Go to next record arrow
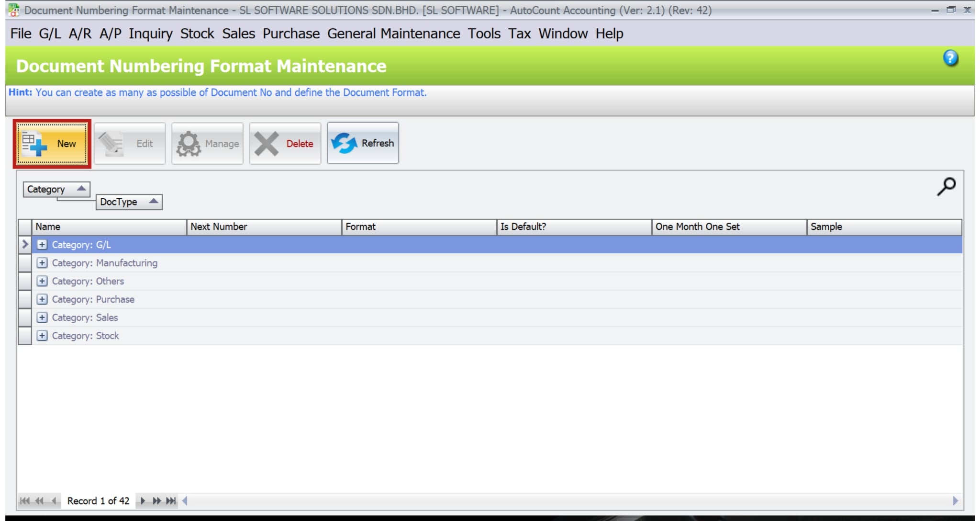980x521 pixels. pyautogui.click(x=143, y=501)
